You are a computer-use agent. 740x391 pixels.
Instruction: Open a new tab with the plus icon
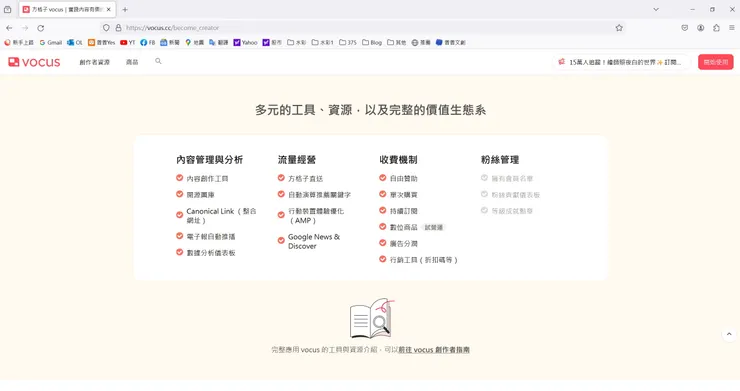point(125,9)
